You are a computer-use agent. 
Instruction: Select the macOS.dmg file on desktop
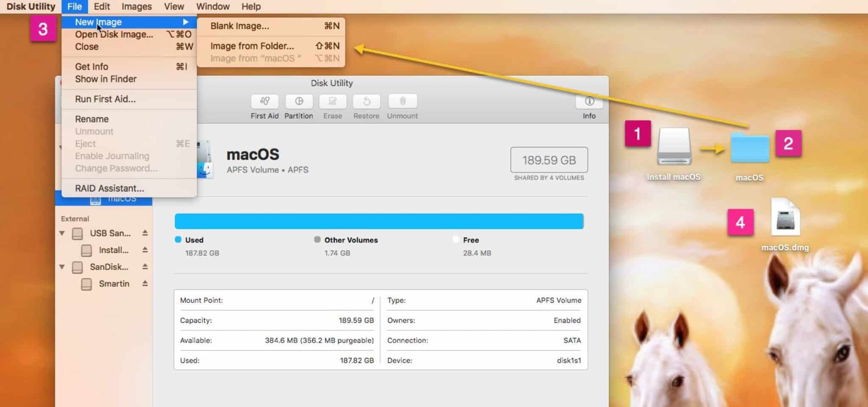point(785,217)
